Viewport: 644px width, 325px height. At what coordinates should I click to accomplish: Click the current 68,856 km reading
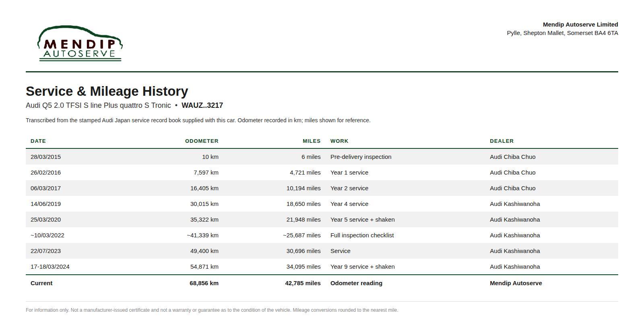point(204,283)
